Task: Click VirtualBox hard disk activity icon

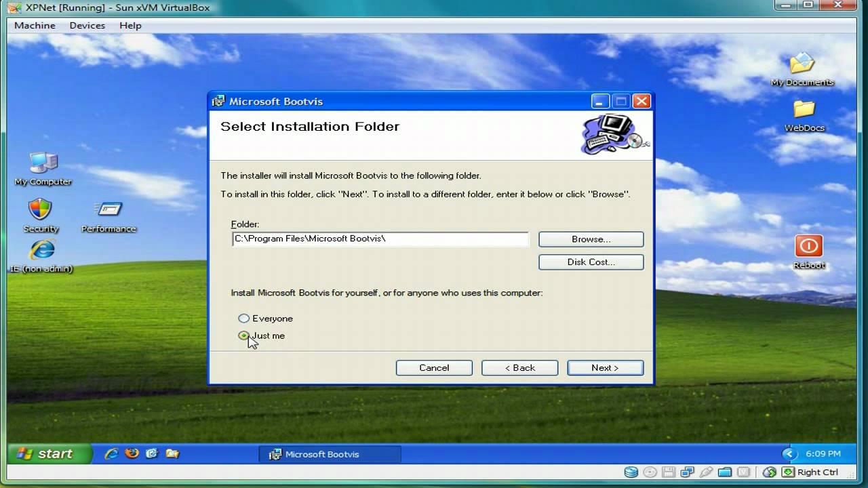Action: point(631,472)
